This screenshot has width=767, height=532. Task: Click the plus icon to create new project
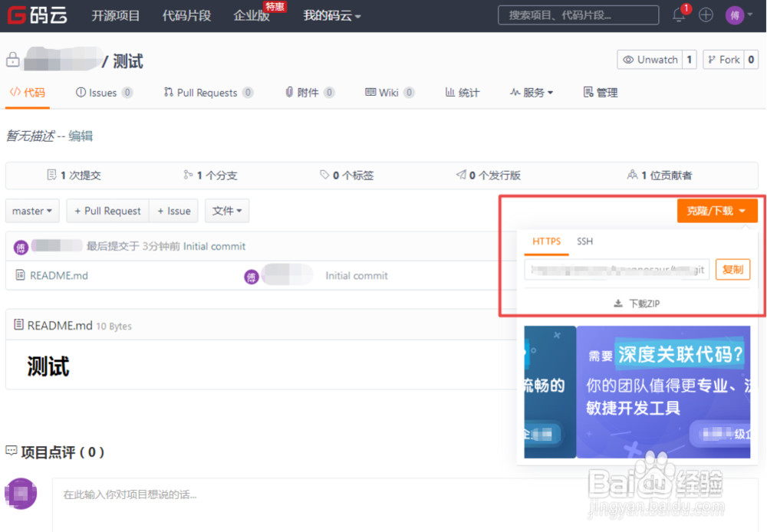706,14
